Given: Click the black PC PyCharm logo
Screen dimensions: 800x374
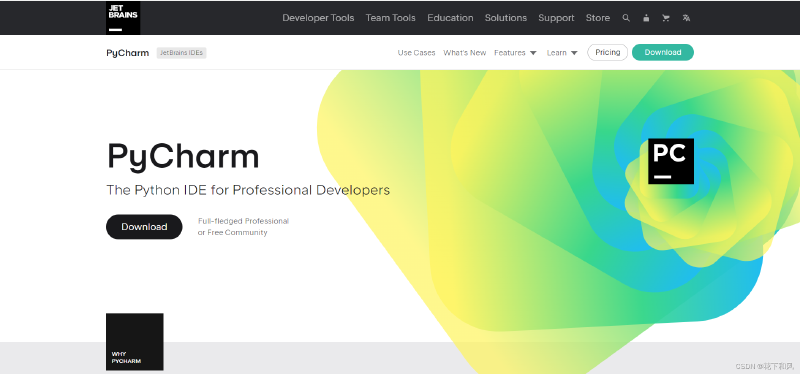Looking at the screenshot, I should [671, 161].
